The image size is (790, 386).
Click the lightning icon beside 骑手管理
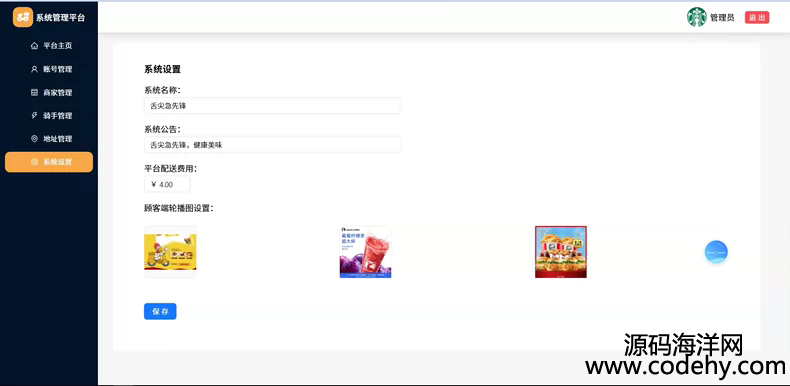(34, 115)
